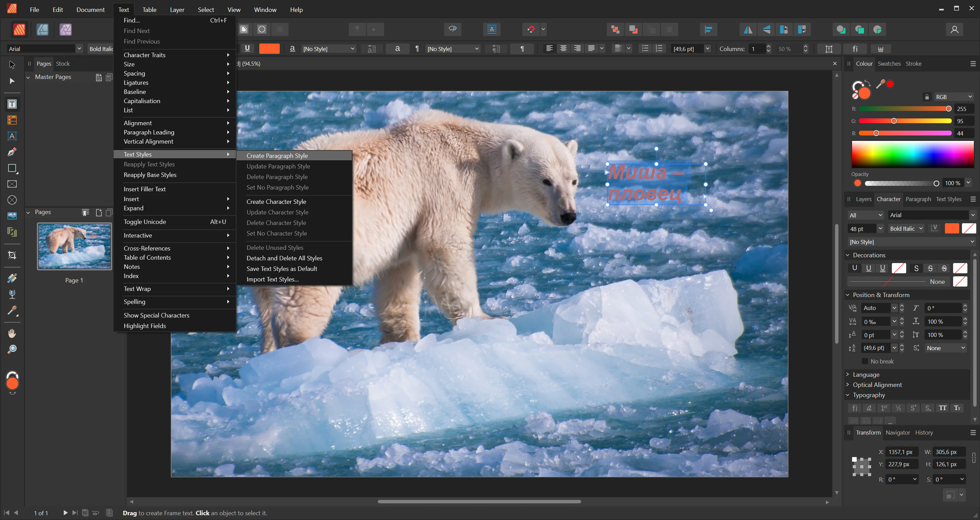Toggle underline button in context toolbar
This screenshot has height=520, width=980.
click(x=247, y=48)
